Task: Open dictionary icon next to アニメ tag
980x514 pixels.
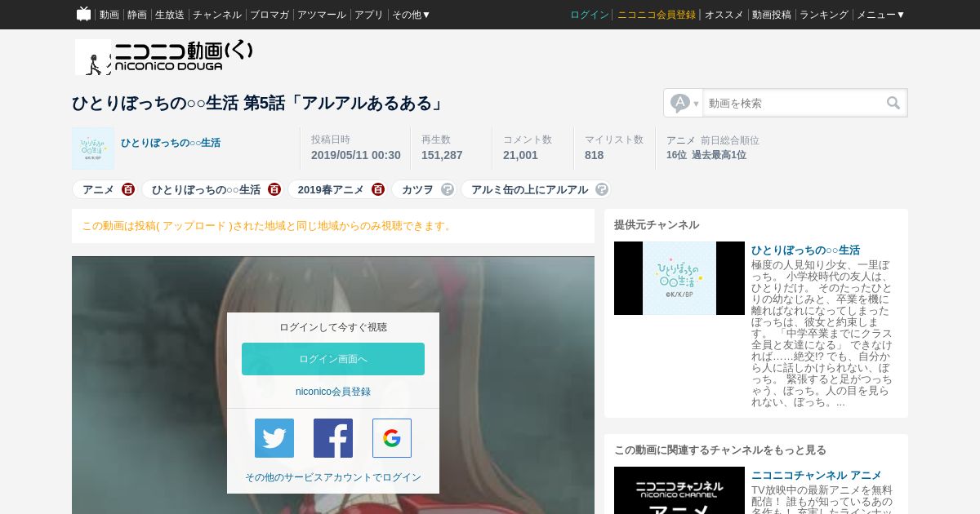Action: [128, 189]
